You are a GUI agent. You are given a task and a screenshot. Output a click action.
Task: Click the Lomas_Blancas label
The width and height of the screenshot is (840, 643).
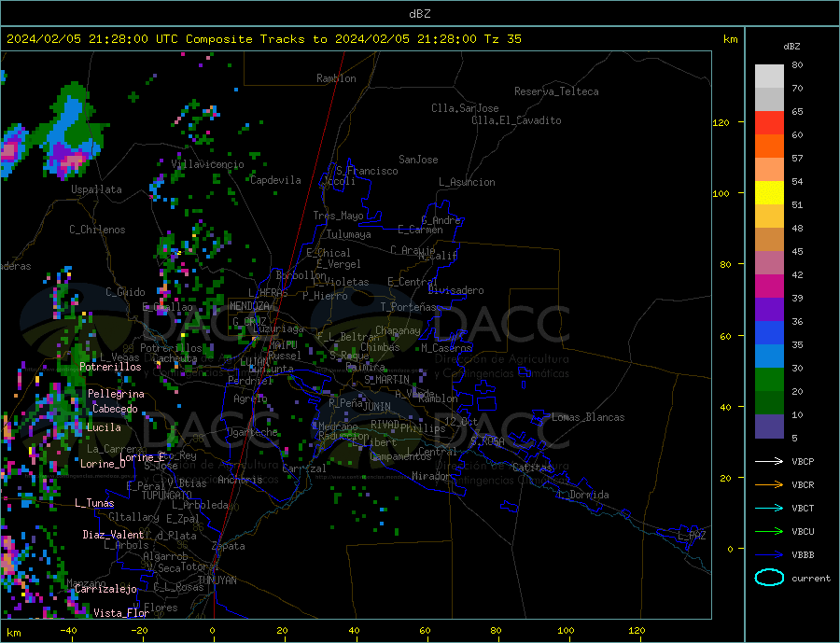point(588,417)
